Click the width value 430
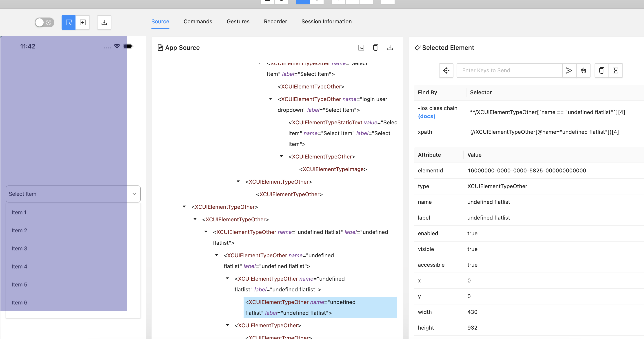644x339 pixels. pyautogui.click(x=472, y=312)
